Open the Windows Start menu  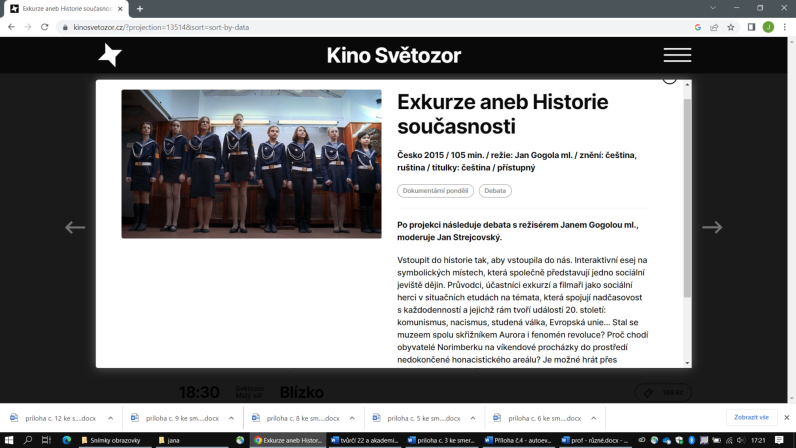(x=9, y=440)
